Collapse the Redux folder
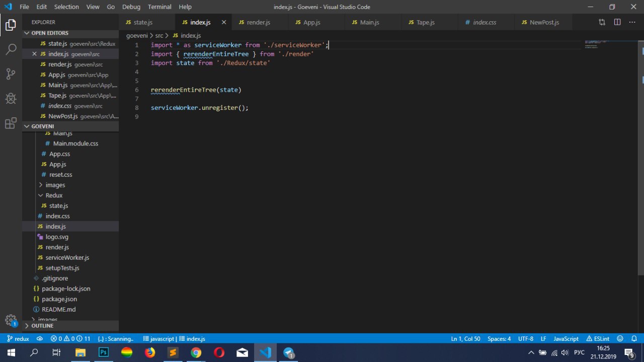Viewport: 644px width, 362px height. tap(53, 195)
